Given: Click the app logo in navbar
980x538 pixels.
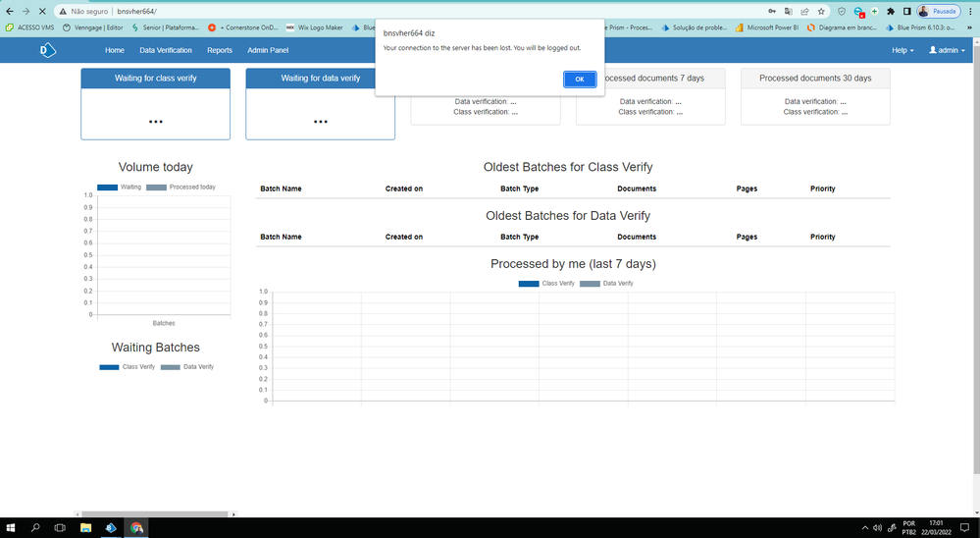Looking at the screenshot, I should (48, 50).
